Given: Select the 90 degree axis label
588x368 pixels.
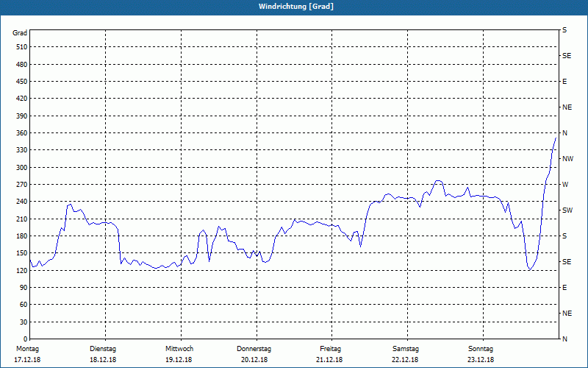Looking at the screenshot, I should (24, 287).
